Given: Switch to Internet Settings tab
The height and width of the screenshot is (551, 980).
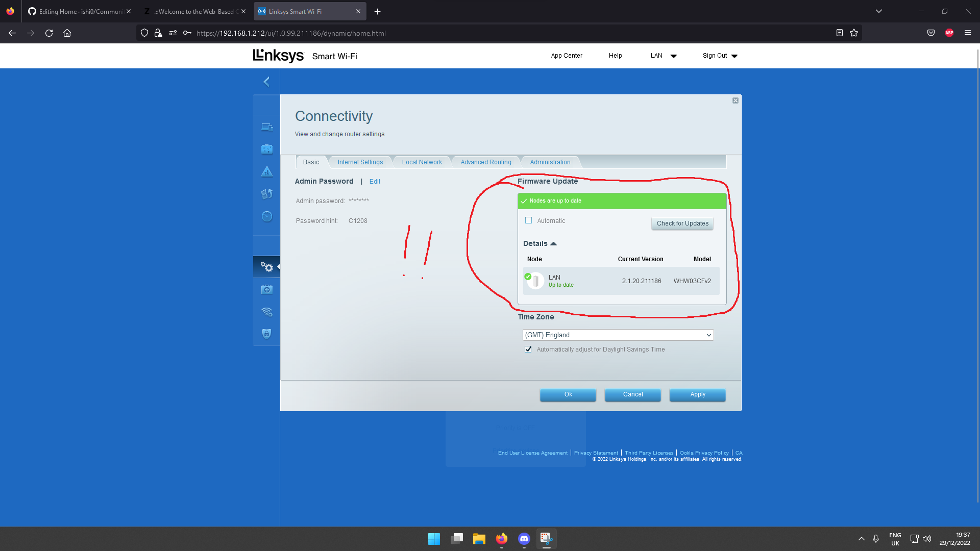Looking at the screenshot, I should (x=360, y=162).
